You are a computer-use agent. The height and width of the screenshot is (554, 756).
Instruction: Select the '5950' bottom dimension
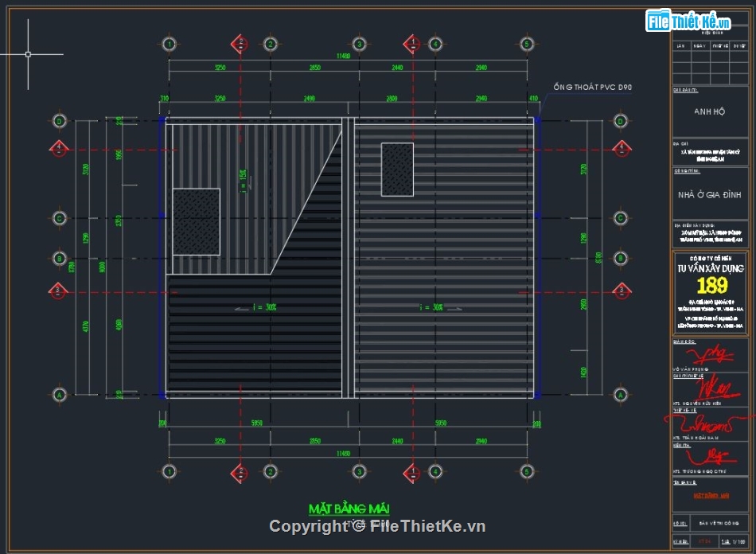441,423
